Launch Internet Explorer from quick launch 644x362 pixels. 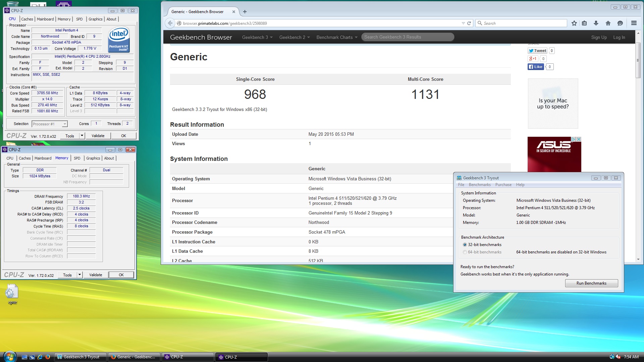coord(40,357)
